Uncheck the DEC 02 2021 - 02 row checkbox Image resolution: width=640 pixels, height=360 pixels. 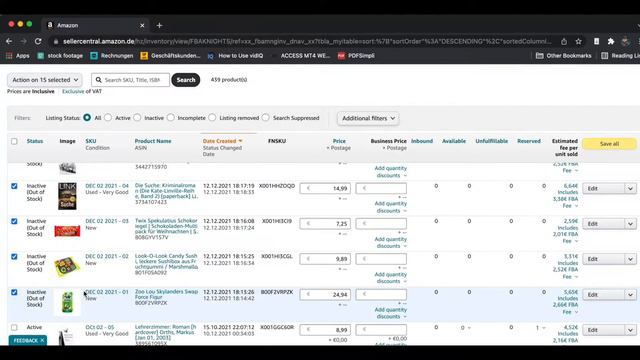point(14,257)
